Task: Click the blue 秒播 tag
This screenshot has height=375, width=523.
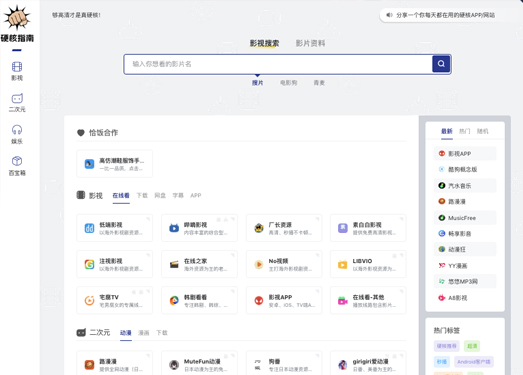Action: click(x=442, y=362)
